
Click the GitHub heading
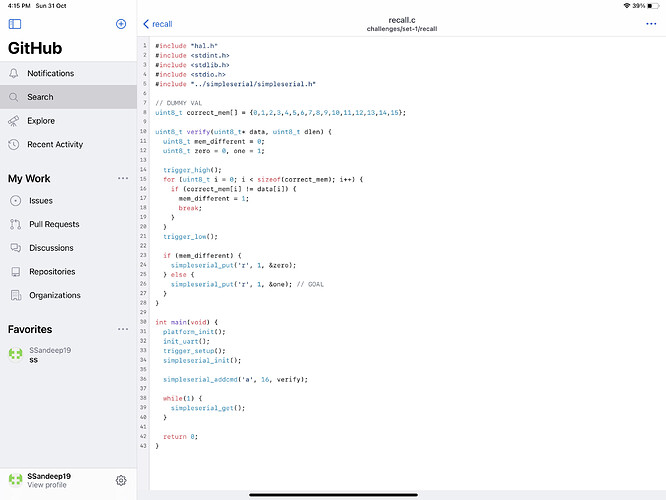tap(35, 48)
